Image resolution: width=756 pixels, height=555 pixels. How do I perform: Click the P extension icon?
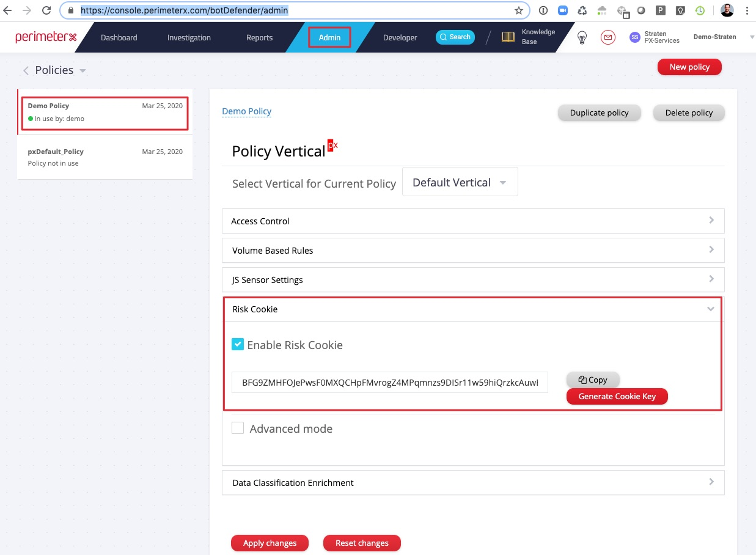(x=661, y=10)
